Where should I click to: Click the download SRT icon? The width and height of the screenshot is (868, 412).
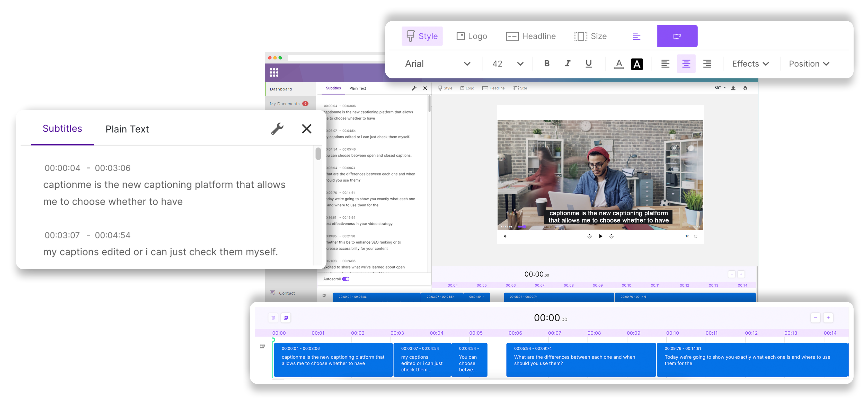[733, 88]
